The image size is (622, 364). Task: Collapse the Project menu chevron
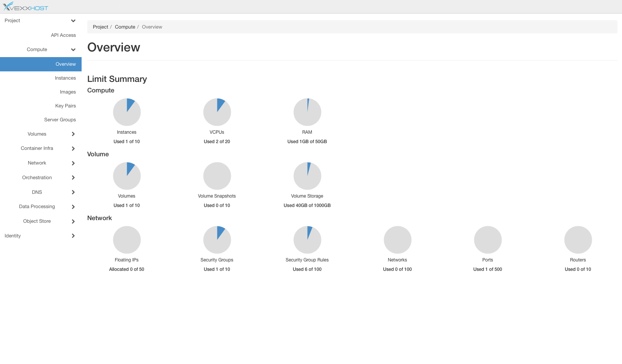click(73, 21)
